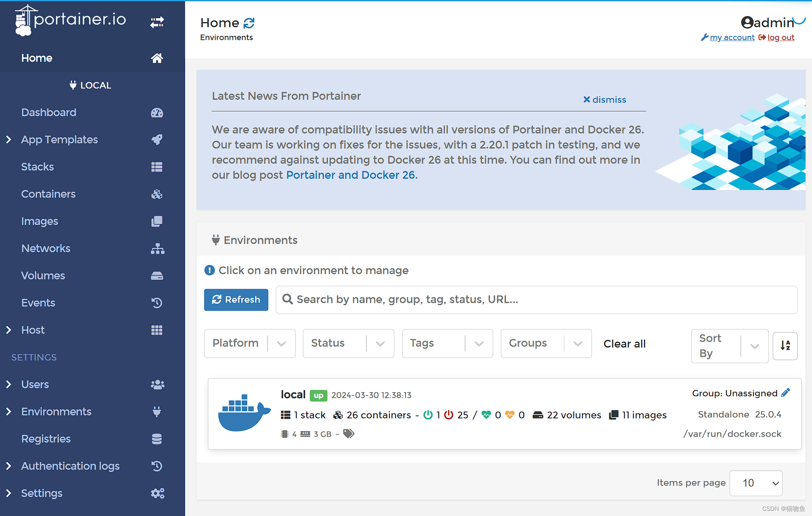Open the Platform filter dropdown
Image resolution: width=812 pixels, height=516 pixels.
tap(250, 343)
